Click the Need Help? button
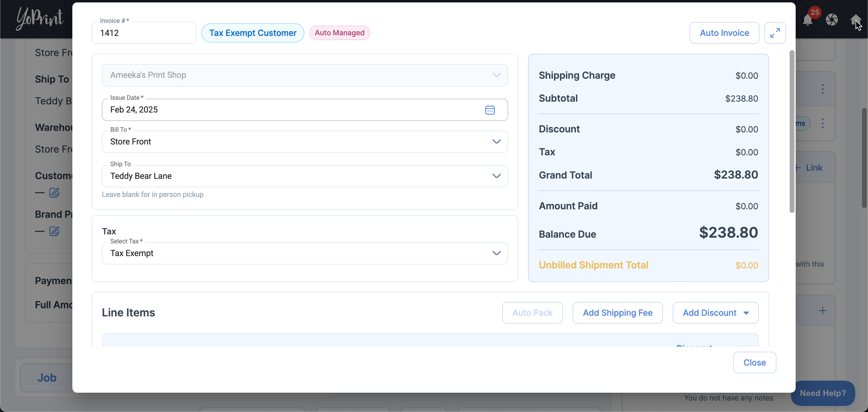Screen dimensions: 868x412 (x=822, y=393)
